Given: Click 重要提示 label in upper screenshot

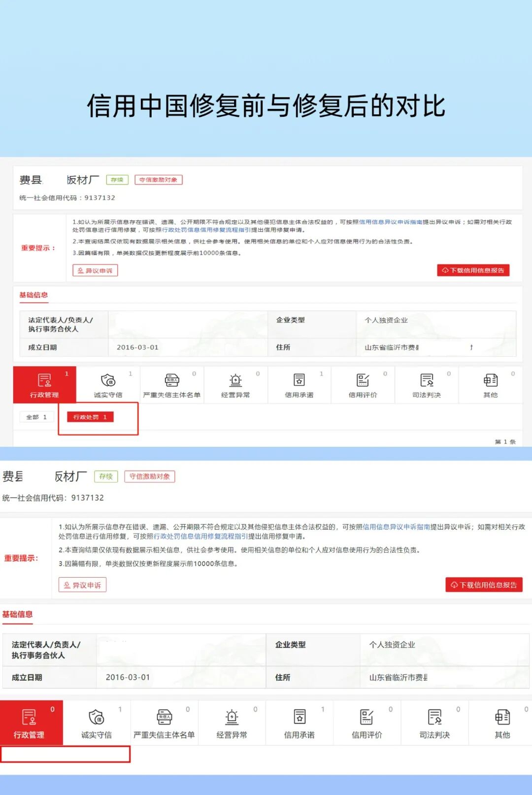Looking at the screenshot, I should point(38,248).
